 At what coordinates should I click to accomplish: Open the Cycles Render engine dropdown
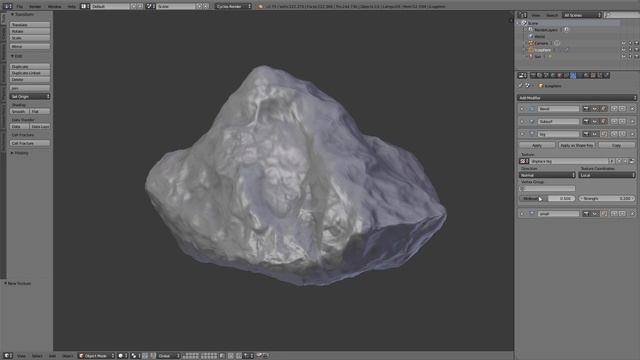233,6
